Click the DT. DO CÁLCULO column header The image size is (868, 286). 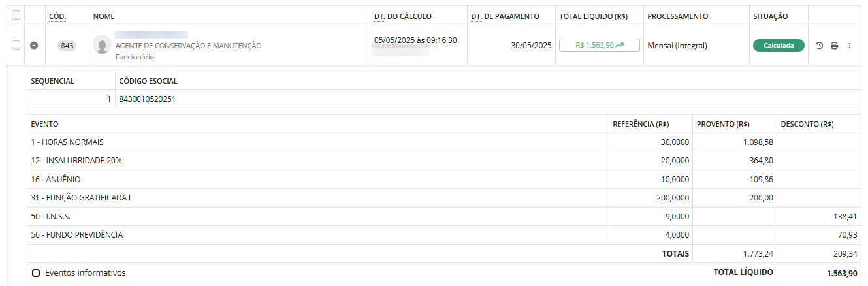402,16
